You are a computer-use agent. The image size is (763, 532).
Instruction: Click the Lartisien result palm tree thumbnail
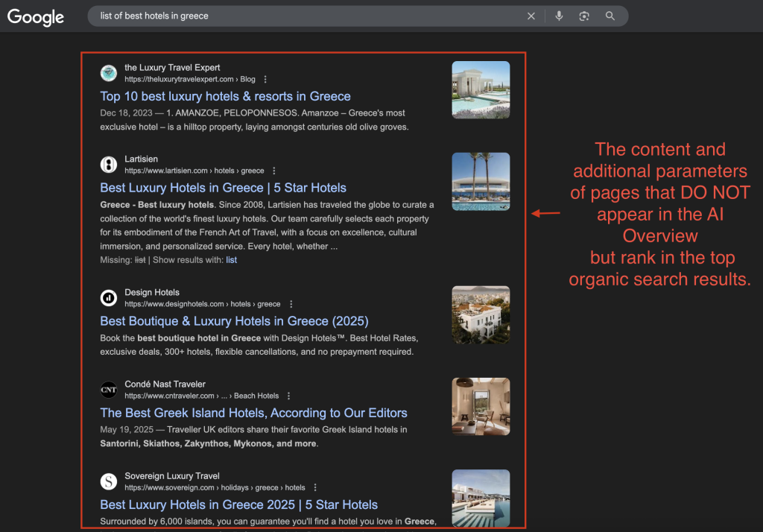[x=481, y=182]
